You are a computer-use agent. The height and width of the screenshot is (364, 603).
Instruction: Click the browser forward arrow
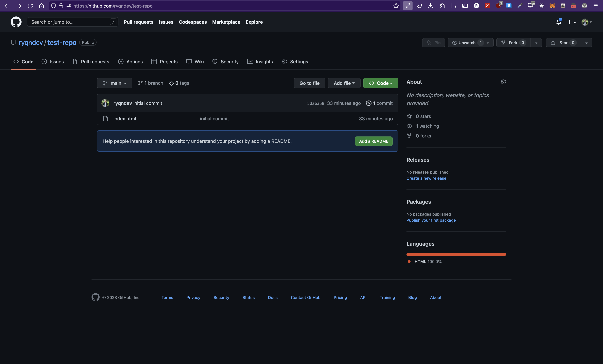[19, 6]
